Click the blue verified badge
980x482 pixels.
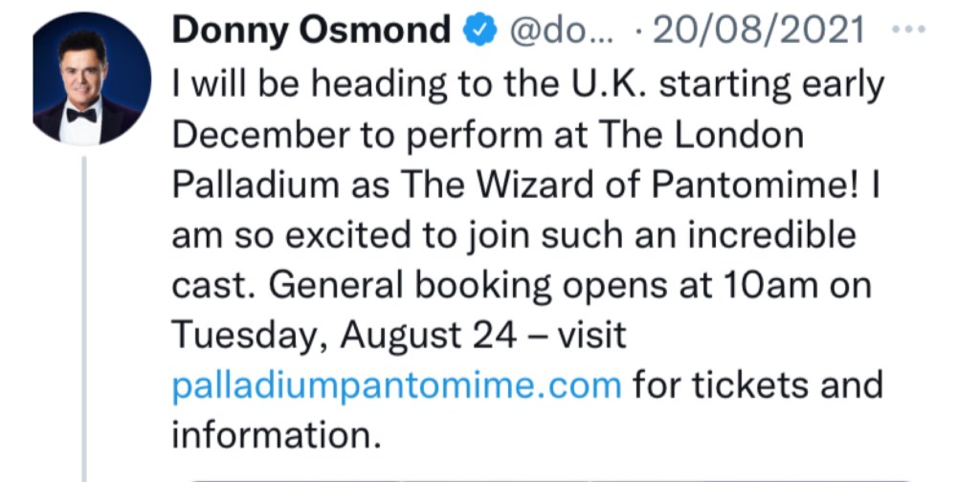(x=479, y=33)
